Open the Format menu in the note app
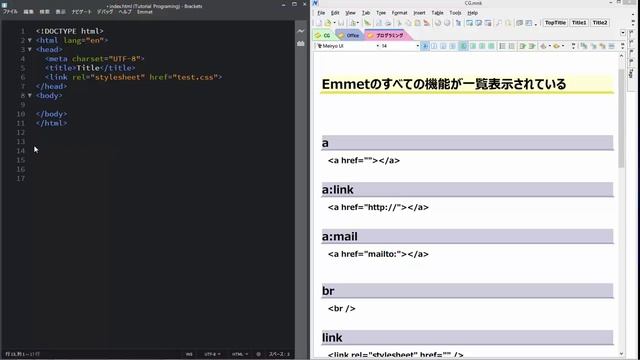 click(x=399, y=13)
